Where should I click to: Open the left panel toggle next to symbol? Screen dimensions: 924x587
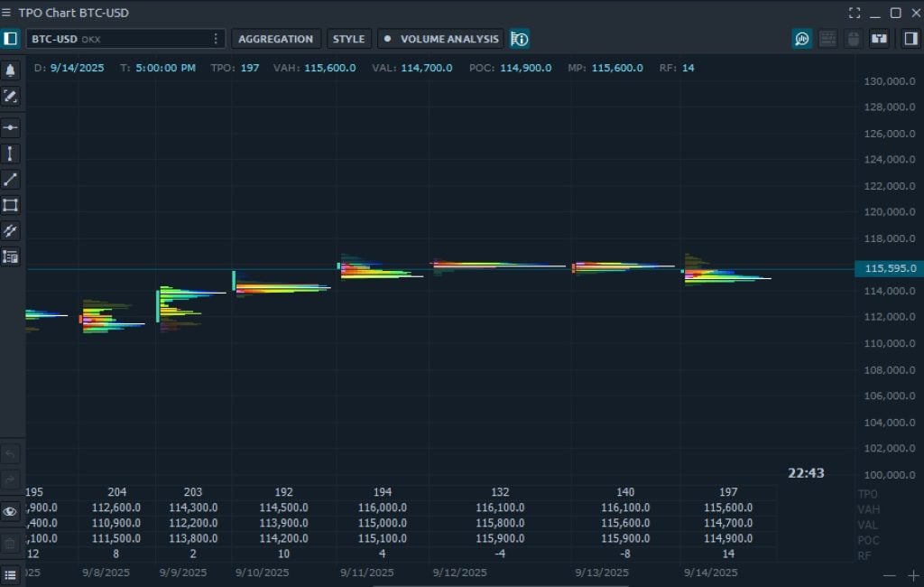pyautogui.click(x=11, y=39)
